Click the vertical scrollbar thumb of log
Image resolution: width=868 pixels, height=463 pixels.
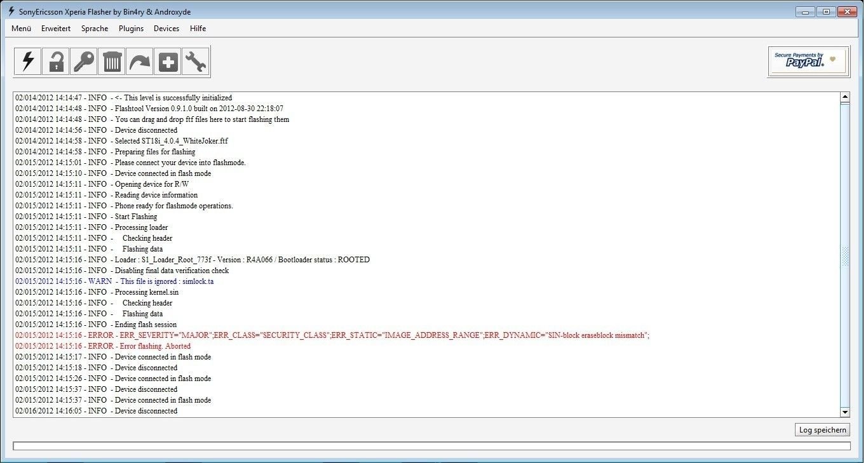(845, 255)
